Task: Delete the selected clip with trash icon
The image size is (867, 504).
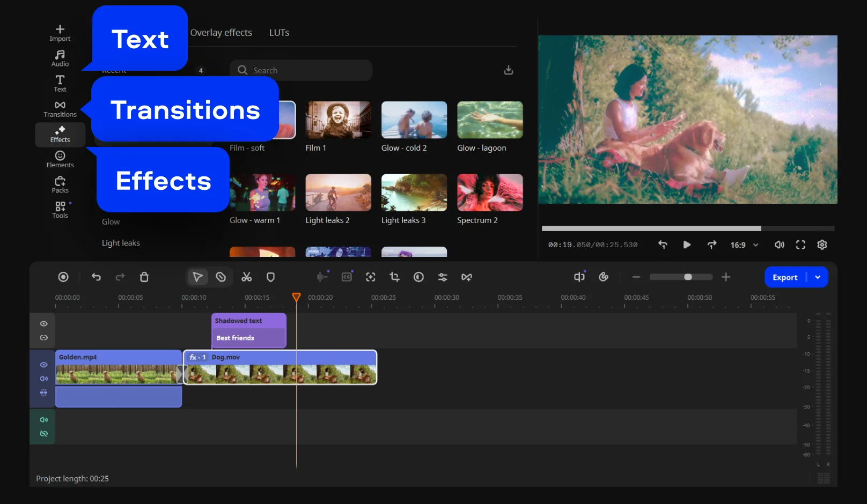Action: click(144, 277)
